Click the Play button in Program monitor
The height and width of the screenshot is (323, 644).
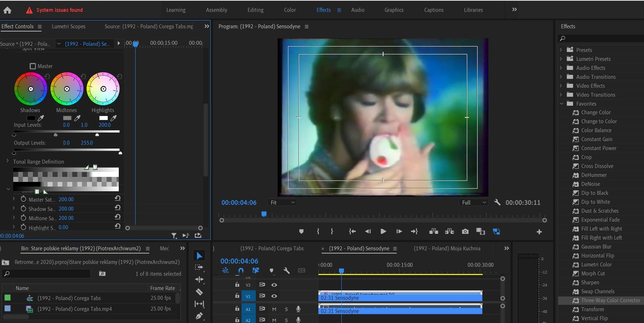point(383,231)
